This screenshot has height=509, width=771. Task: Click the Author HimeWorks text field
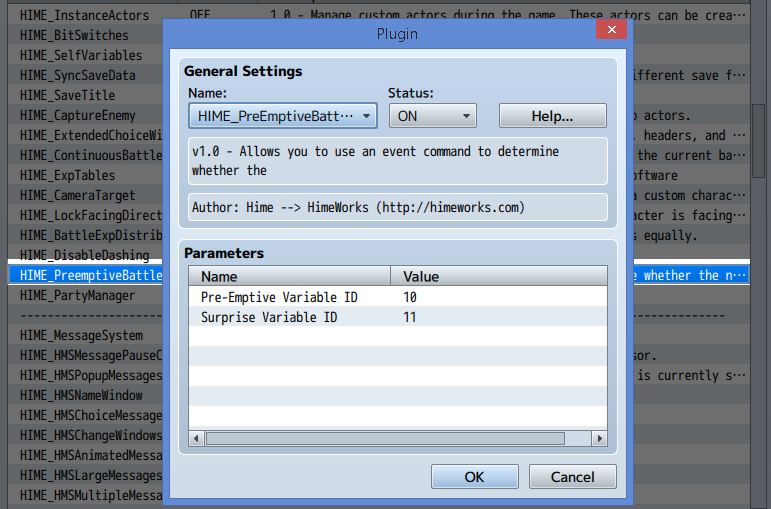[398, 207]
